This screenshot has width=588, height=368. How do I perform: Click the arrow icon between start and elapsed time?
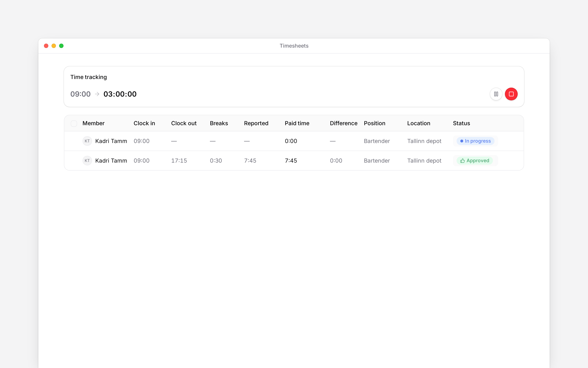point(97,94)
